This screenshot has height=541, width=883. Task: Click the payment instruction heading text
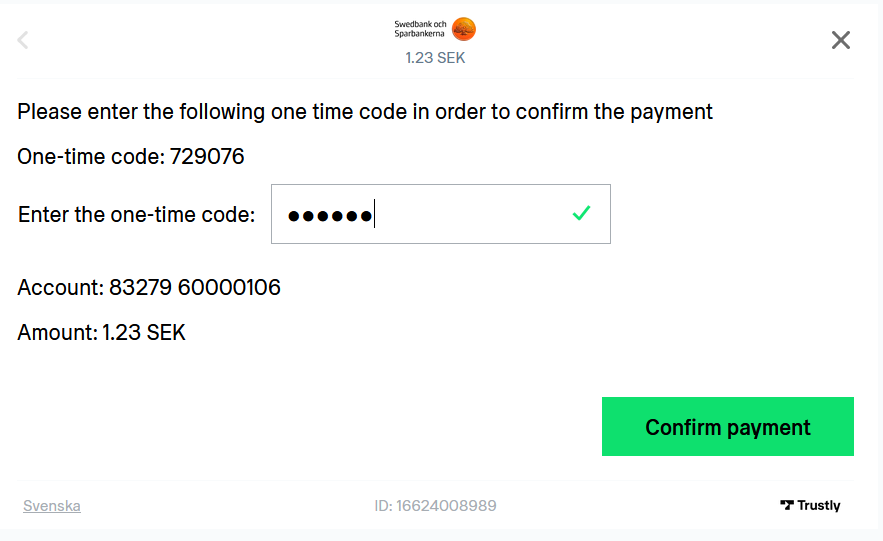click(x=365, y=112)
